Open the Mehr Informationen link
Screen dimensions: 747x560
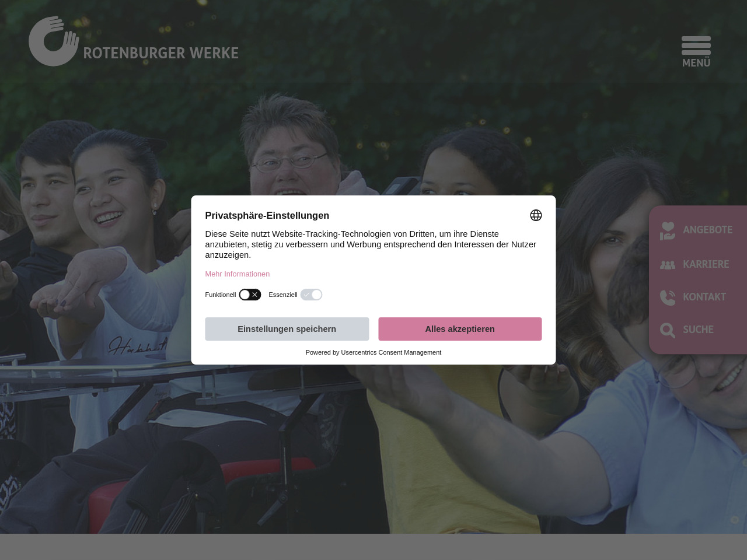[237, 274]
